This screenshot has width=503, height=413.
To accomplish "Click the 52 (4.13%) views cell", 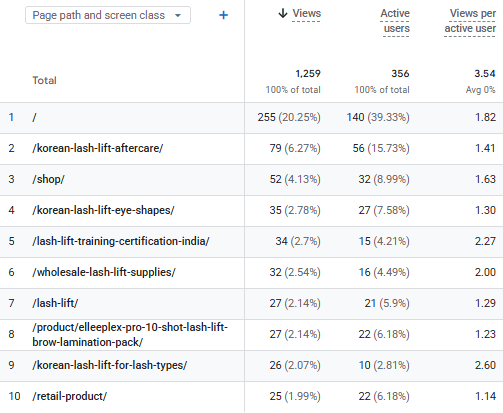I will point(295,179).
